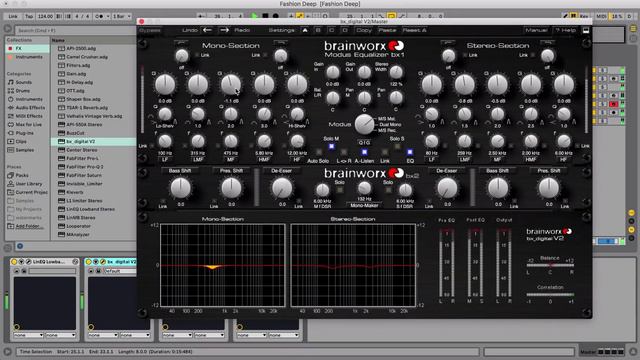Image resolution: width=640 pixels, height=360 pixels.
Task: Open the Clips category
Action: click(21, 142)
